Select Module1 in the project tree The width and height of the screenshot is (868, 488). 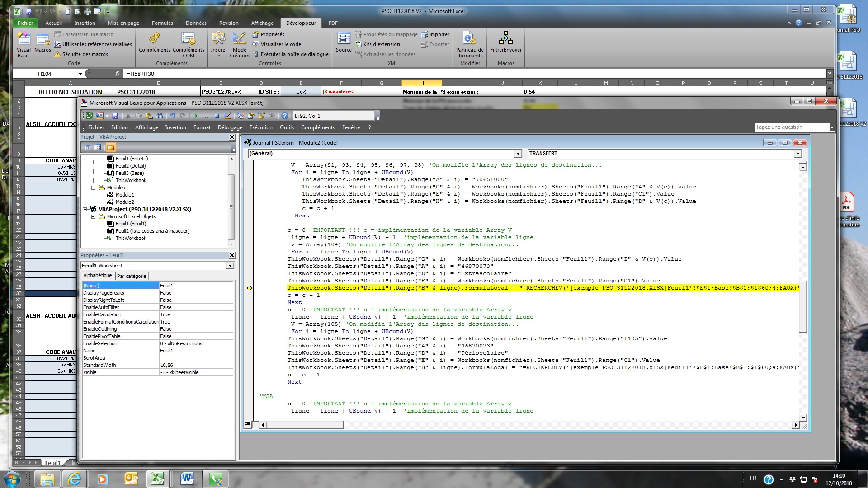pos(125,195)
